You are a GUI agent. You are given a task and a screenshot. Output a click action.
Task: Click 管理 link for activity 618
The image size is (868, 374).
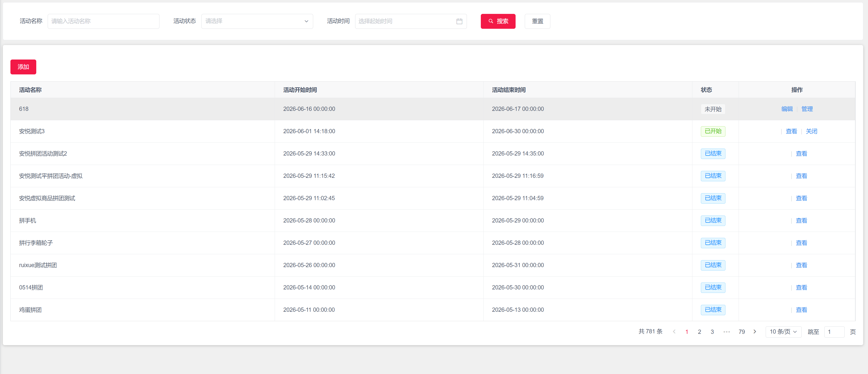click(x=807, y=109)
